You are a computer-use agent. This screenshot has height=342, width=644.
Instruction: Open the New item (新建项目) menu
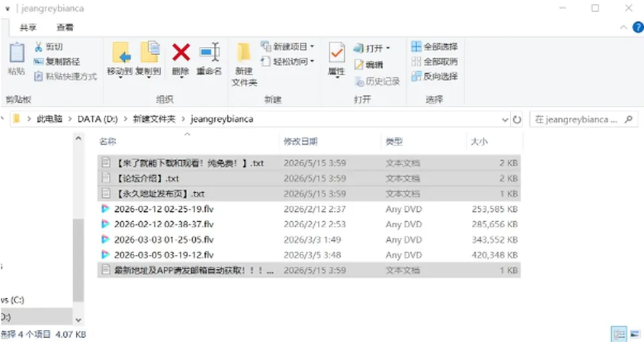(x=288, y=46)
